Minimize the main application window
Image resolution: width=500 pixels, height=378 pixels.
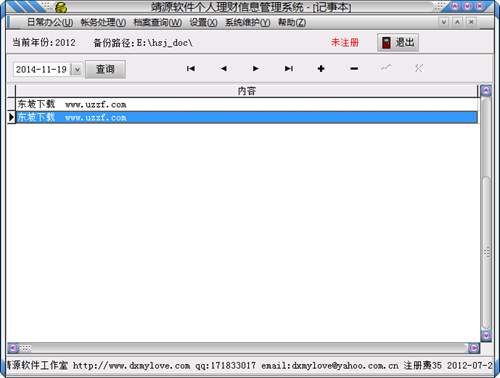click(455, 6)
